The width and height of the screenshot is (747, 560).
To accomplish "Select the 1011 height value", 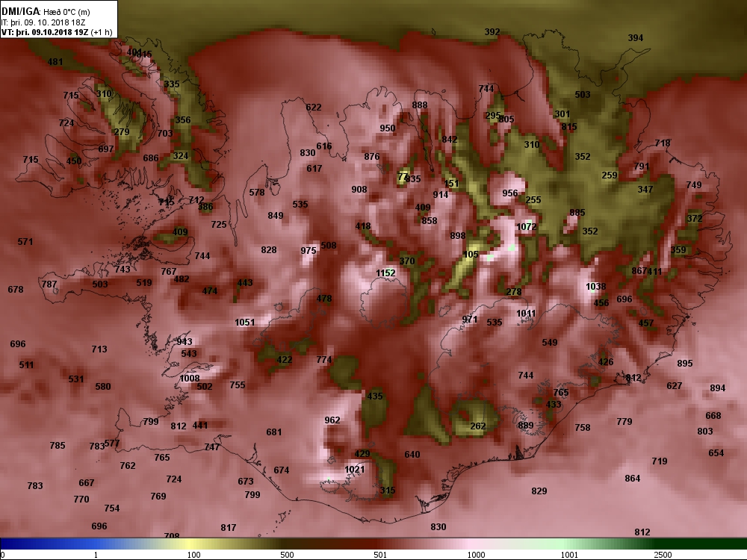I will 526,314.
